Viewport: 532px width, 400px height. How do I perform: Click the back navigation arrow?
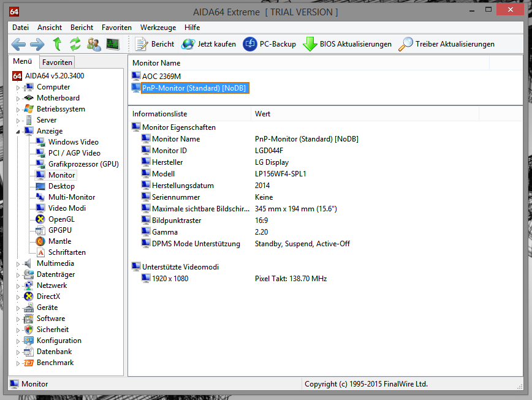[18, 44]
